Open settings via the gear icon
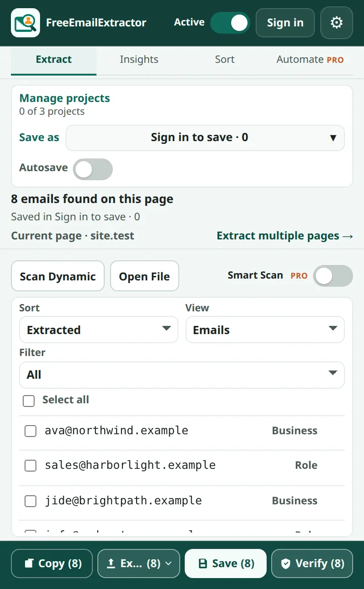Image resolution: width=364 pixels, height=589 pixels. pos(337,23)
